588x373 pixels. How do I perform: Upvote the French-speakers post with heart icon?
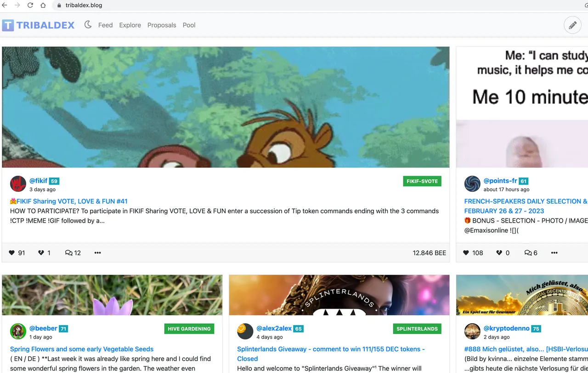(x=466, y=252)
